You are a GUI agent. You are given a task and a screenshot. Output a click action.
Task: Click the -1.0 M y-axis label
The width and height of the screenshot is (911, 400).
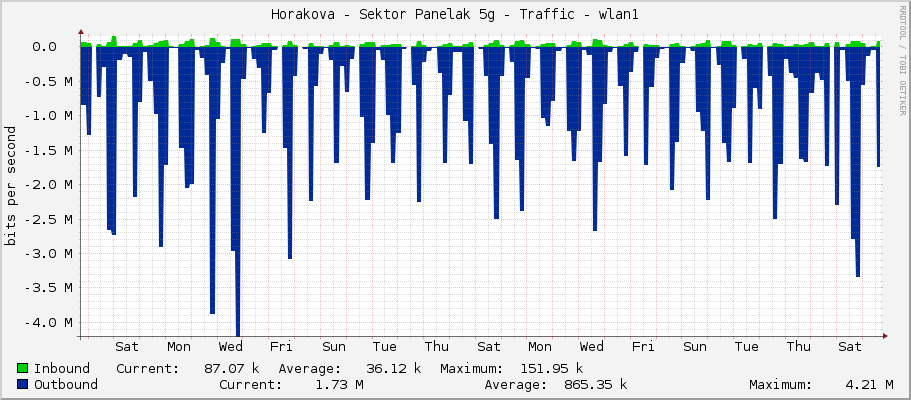tap(49, 116)
